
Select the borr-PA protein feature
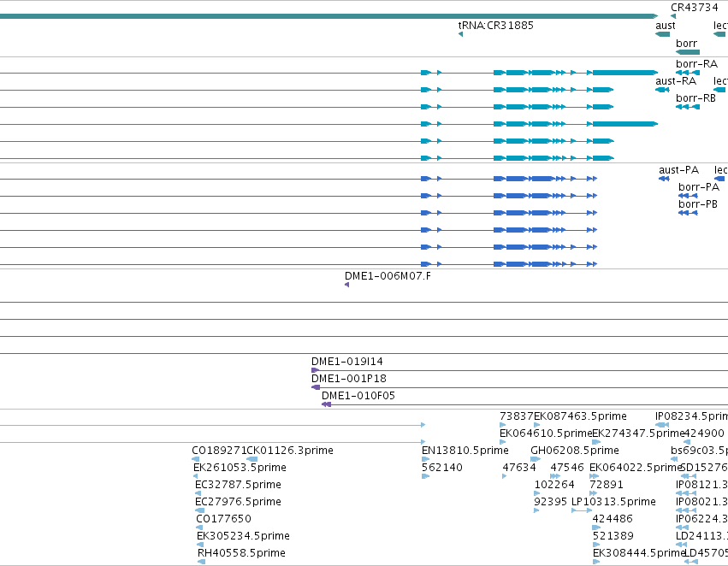pos(688,196)
